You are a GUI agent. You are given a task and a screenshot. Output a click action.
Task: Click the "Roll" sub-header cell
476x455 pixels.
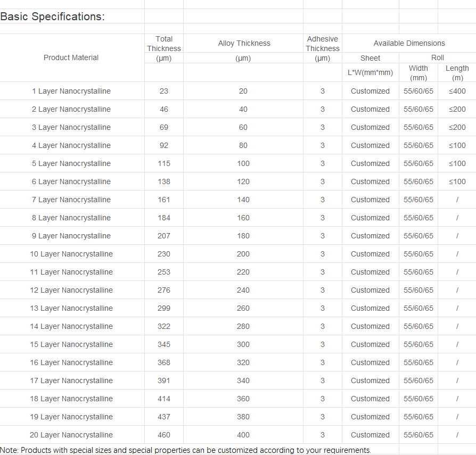pos(437,57)
